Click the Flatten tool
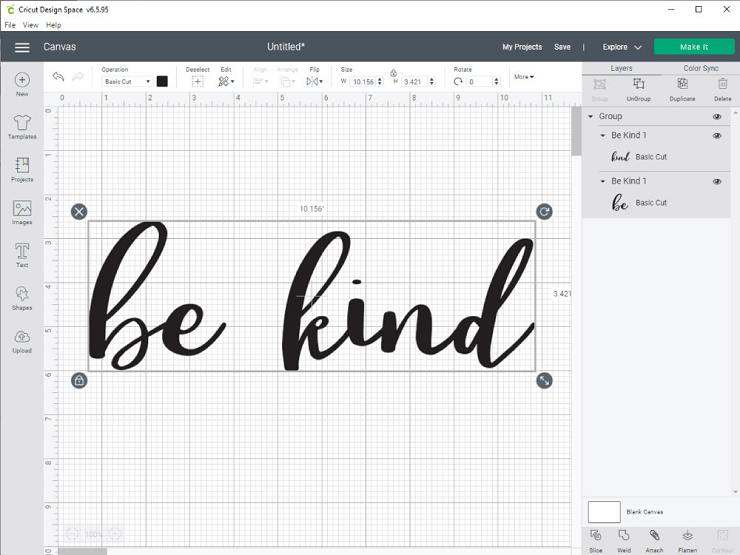Screen dimensions: 740x555 [687, 541]
